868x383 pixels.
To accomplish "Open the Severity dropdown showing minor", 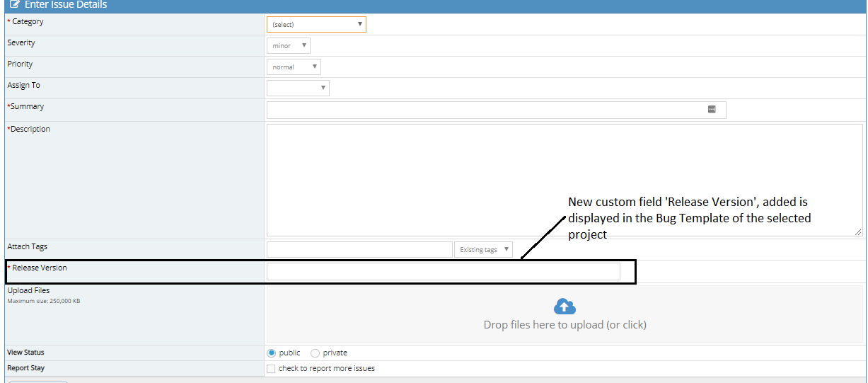I will [288, 45].
